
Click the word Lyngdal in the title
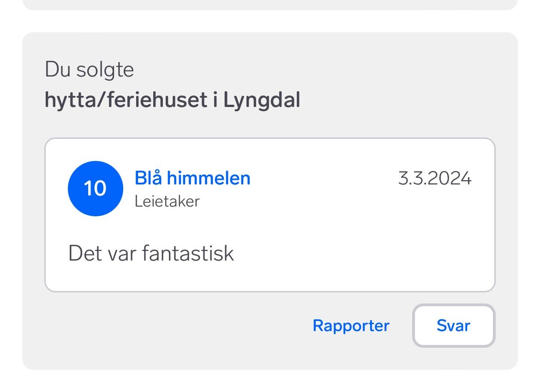(x=262, y=100)
